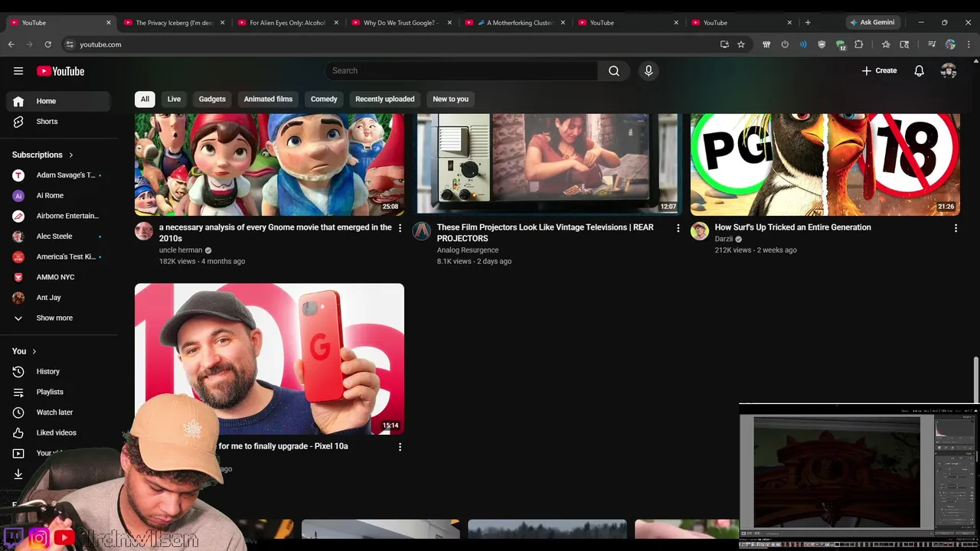
Task: Select the All filter chip
Action: pos(145,99)
